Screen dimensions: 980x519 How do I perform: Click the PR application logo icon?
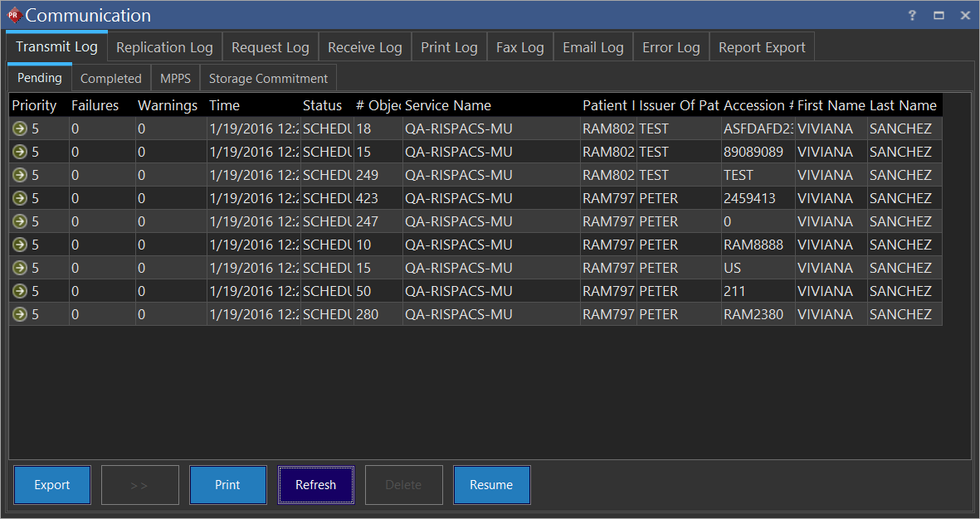[14, 15]
